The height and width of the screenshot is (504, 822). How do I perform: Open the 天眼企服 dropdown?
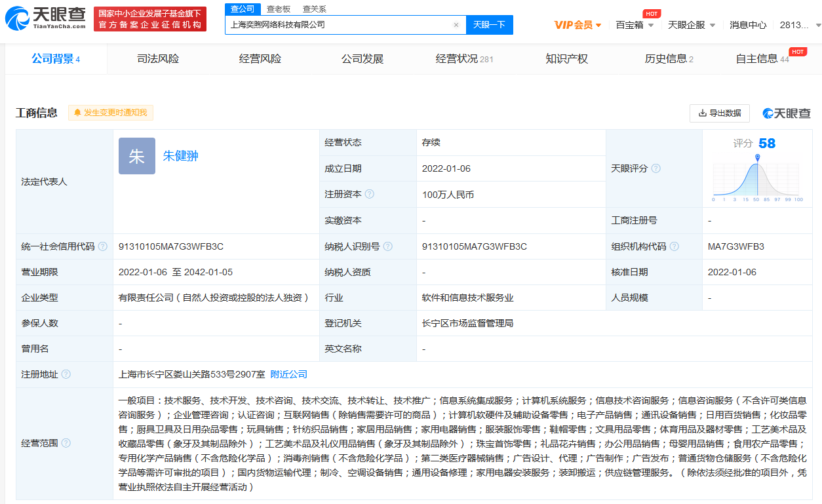(x=692, y=25)
